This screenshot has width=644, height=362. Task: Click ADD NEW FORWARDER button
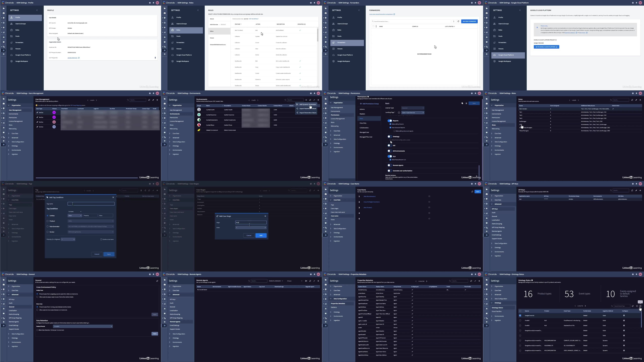tap(469, 22)
